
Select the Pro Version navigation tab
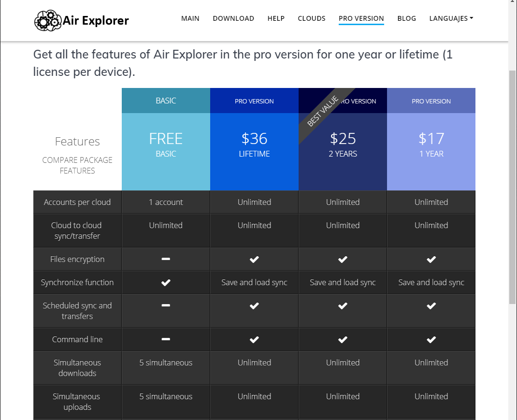click(x=361, y=18)
